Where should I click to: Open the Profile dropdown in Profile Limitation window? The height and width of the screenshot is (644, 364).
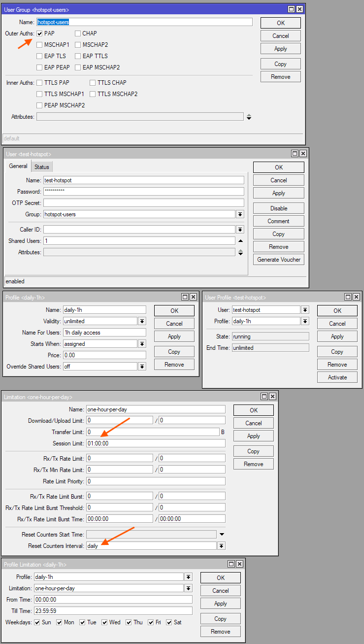tap(188, 577)
